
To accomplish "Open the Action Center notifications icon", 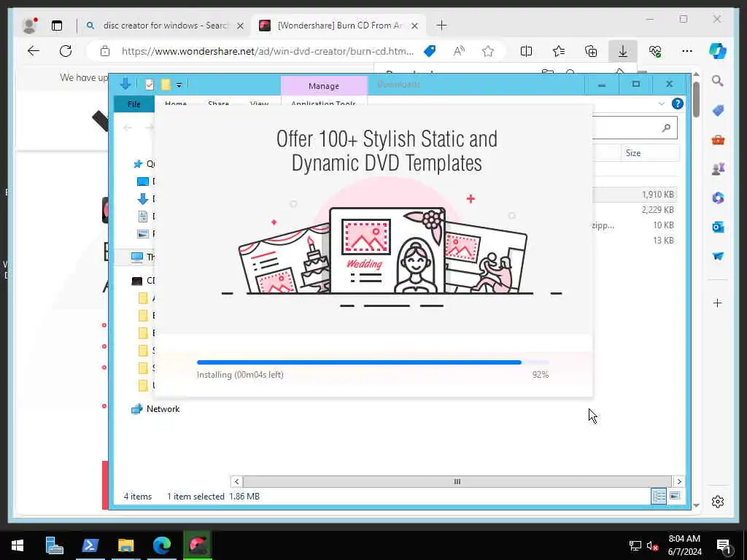I will tap(724, 546).
